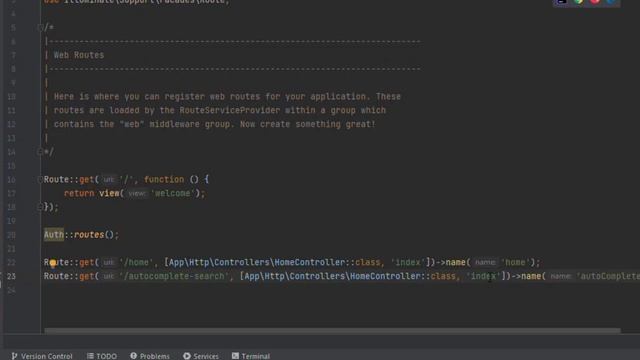
Task: Click the 'index' string on line 22
Action: 408,262
